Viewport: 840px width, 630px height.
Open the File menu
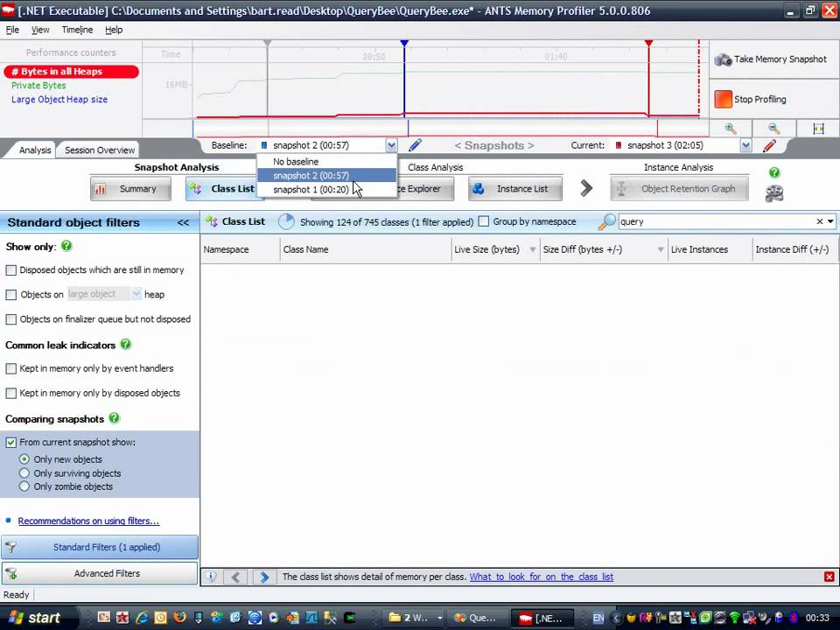tap(12, 30)
